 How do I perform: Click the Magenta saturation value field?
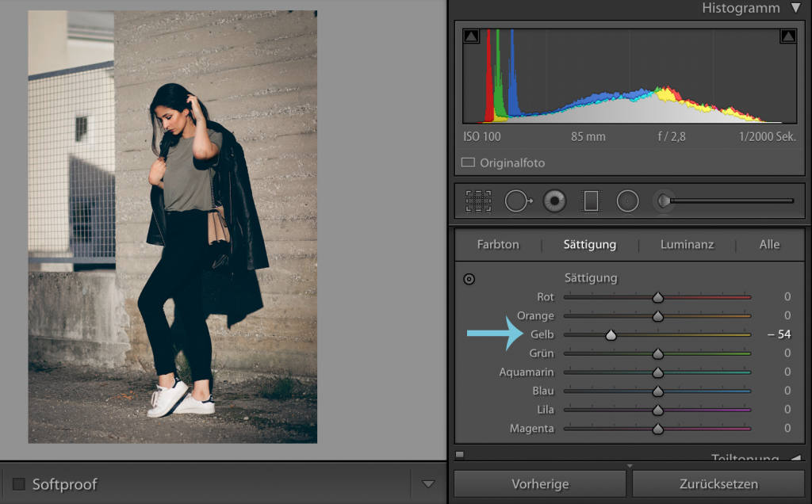pos(787,428)
